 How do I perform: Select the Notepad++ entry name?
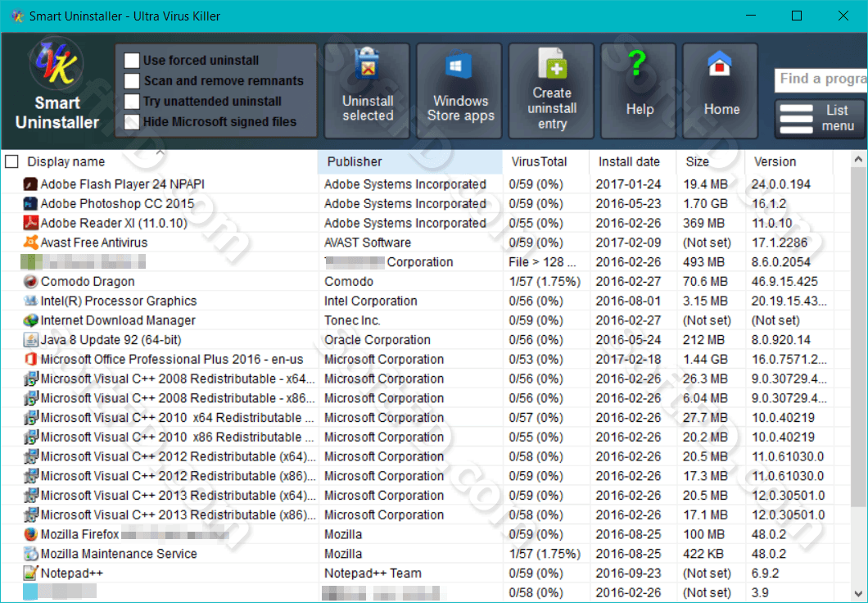pyautogui.click(x=71, y=574)
